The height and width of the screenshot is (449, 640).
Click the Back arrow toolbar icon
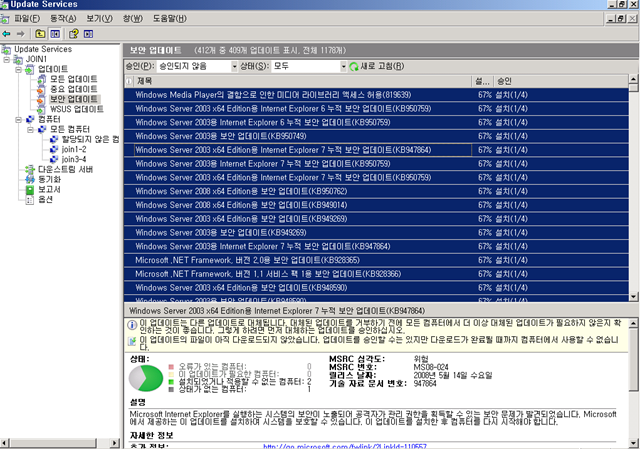(7, 34)
